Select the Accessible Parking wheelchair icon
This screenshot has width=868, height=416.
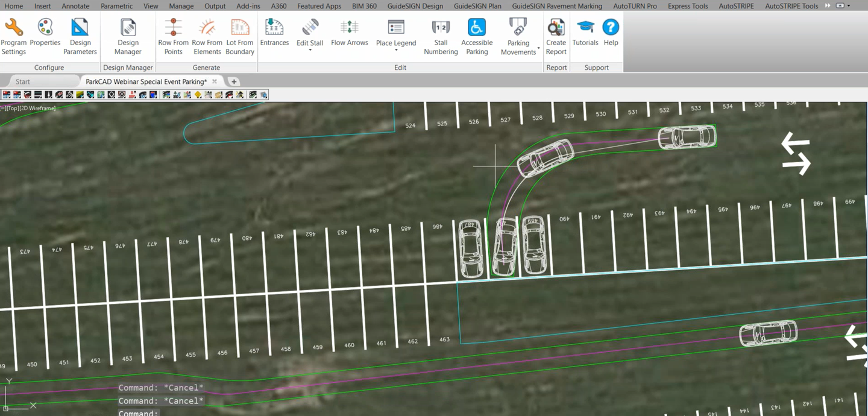coord(477,28)
